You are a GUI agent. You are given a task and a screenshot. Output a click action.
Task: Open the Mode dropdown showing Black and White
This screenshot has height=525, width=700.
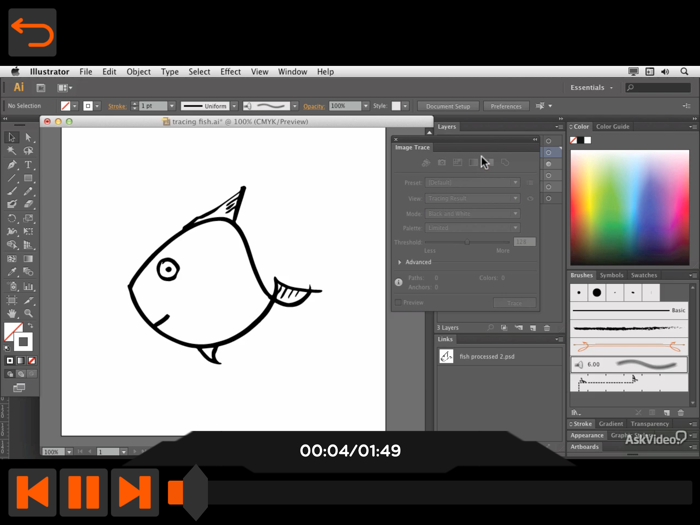[x=472, y=214]
